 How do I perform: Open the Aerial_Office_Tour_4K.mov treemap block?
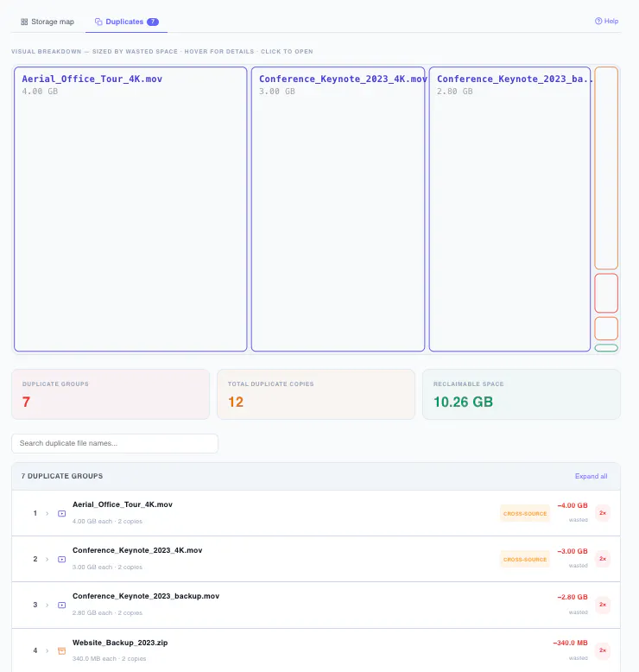click(x=130, y=209)
